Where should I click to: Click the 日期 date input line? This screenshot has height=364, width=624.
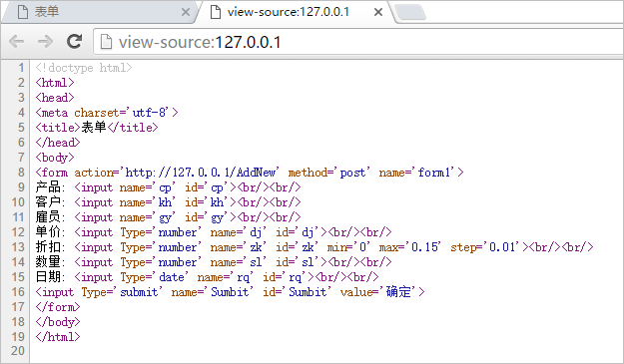[207, 277]
